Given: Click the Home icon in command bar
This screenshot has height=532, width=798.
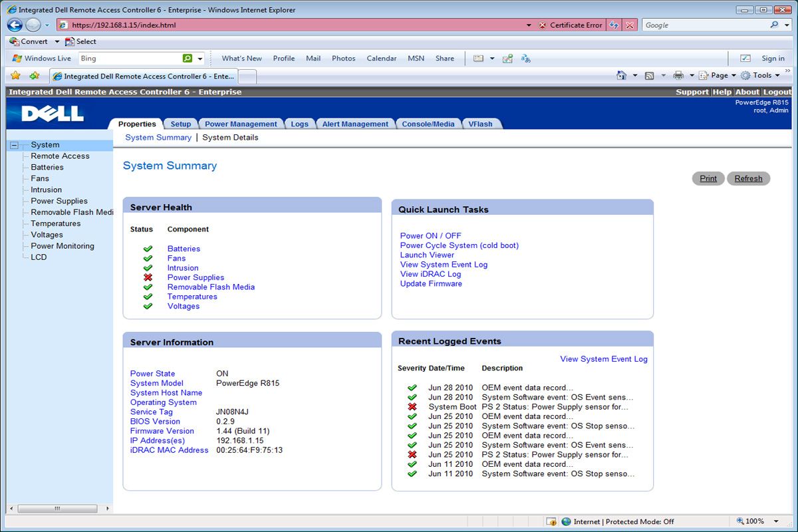Looking at the screenshot, I should coord(621,75).
